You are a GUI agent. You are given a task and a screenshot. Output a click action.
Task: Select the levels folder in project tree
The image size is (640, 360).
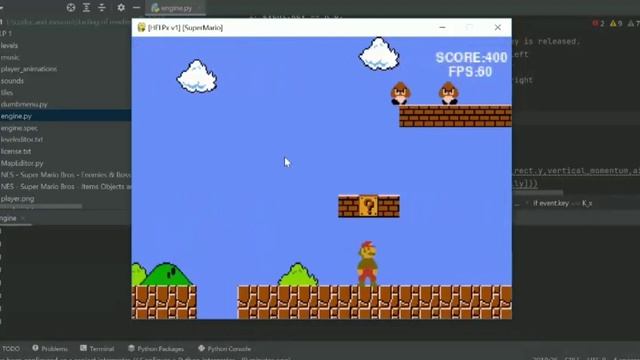coord(9,46)
